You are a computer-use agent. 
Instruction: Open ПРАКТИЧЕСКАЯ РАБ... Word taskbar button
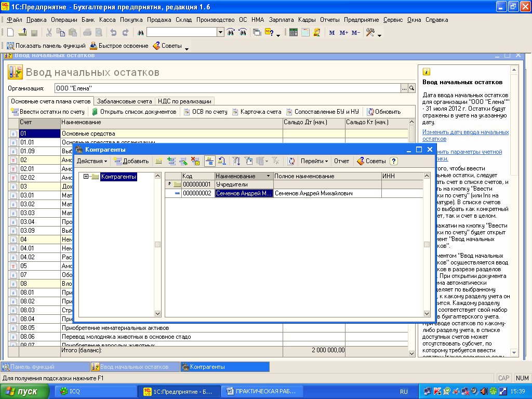click(x=262, y=391)
